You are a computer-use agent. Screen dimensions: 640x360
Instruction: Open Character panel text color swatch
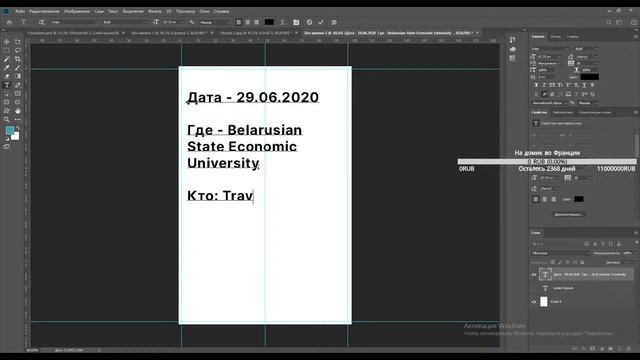tap(590, 77)
